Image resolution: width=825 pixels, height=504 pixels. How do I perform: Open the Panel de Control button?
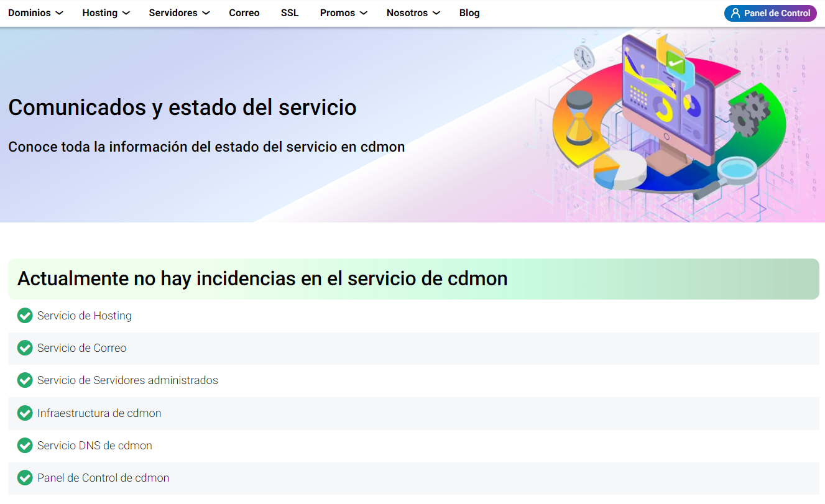[x=770, y=13]
